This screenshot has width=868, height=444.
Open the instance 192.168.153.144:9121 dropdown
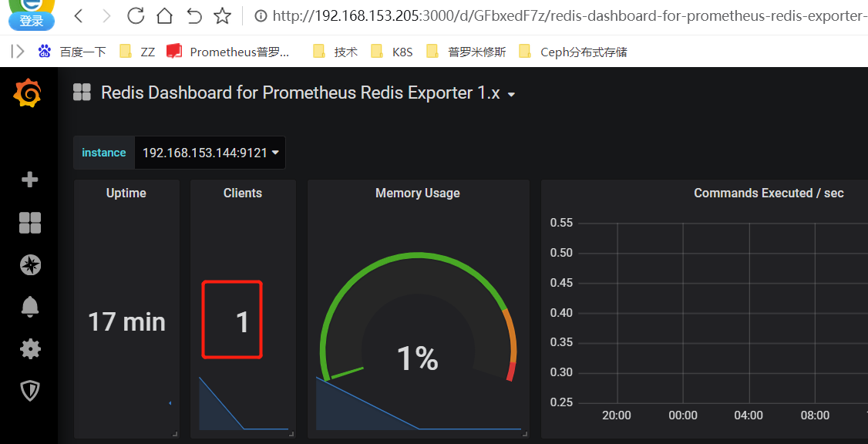tap(210, 153)
